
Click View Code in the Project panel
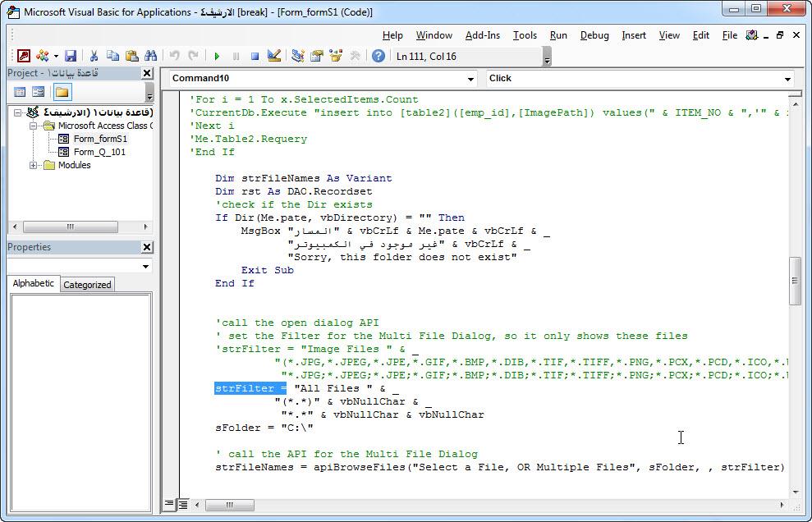click(20, 92)
